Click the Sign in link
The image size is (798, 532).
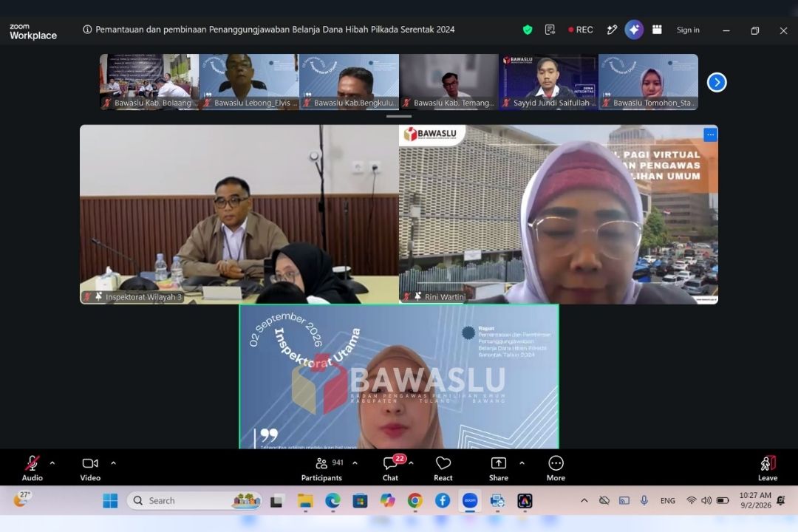[688, 30]
